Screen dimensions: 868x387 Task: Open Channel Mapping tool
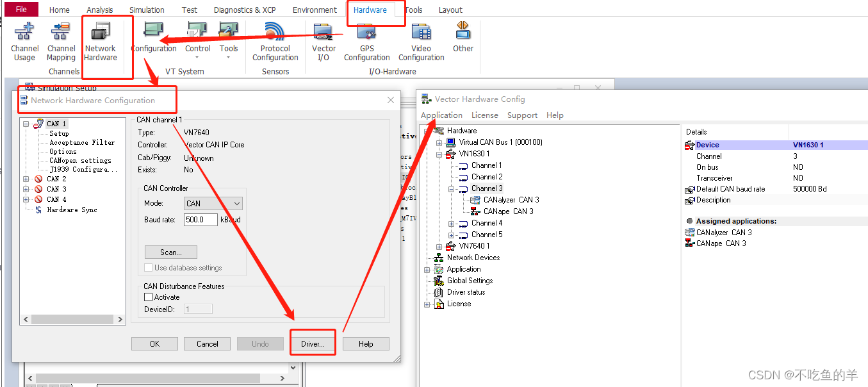pos(61,42)
